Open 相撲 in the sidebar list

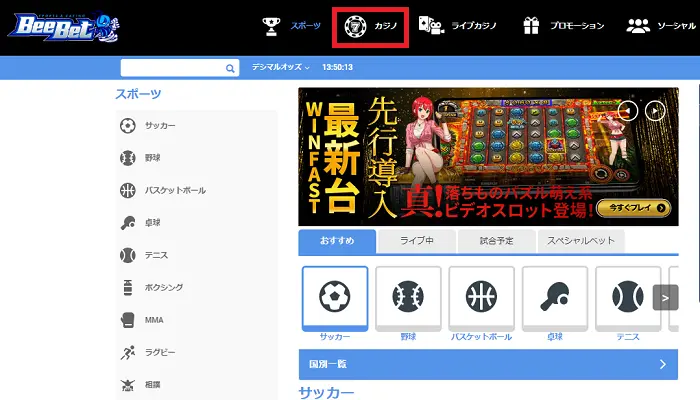tap(152, 385)
